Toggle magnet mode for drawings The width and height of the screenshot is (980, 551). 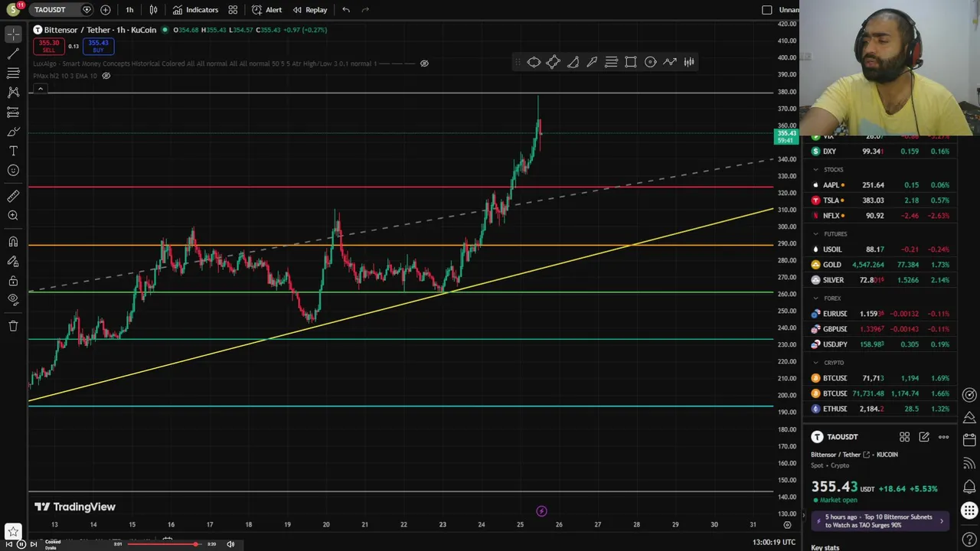pyautogui.click(x=13, y=242)
